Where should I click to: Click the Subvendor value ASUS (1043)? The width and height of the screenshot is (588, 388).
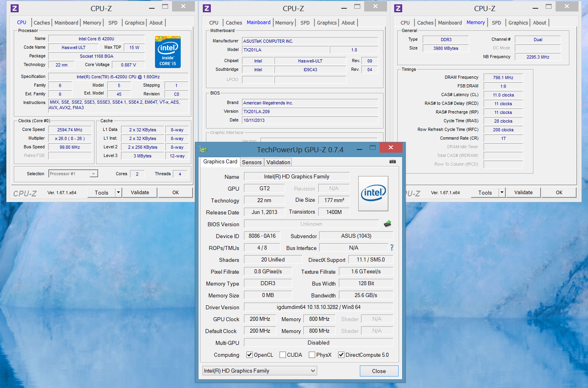[356, 236]
